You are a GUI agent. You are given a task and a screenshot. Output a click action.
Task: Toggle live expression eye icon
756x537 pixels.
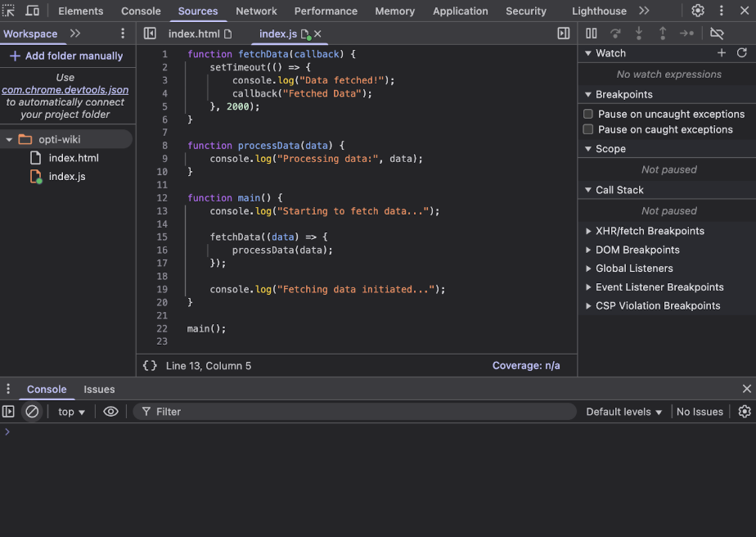(x=110, y=412)
